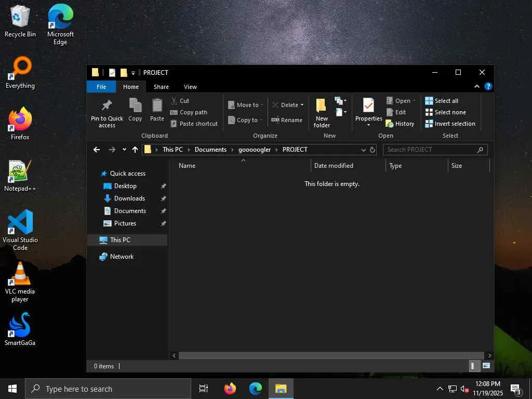The image size is (532, 399).
Task: Expand address bar history dropdown
Action: pyautogui.click(x=363, y=150)
